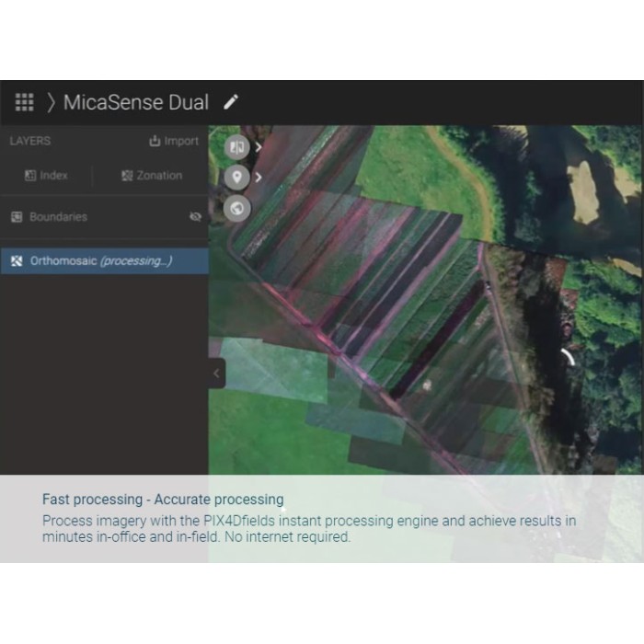This screenshot has height=644, width=644.
Task: Click breadcrumb chevron before MicaSense Dual
Action: pyautogui.click(x=51, y=102)
